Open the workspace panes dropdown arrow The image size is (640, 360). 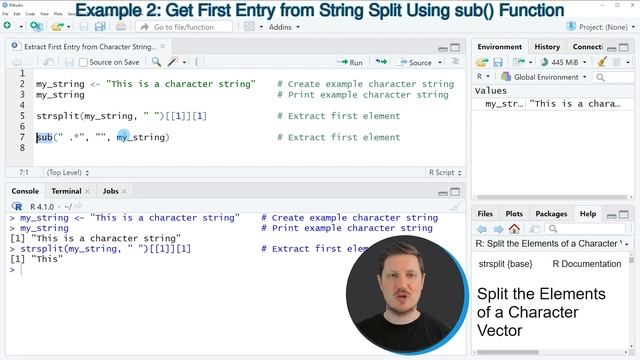(261, 27)
